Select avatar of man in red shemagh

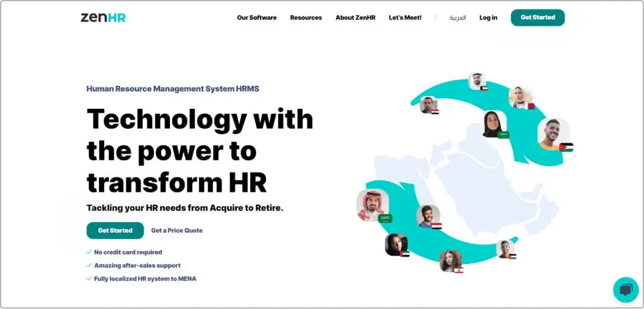(372, 204)
